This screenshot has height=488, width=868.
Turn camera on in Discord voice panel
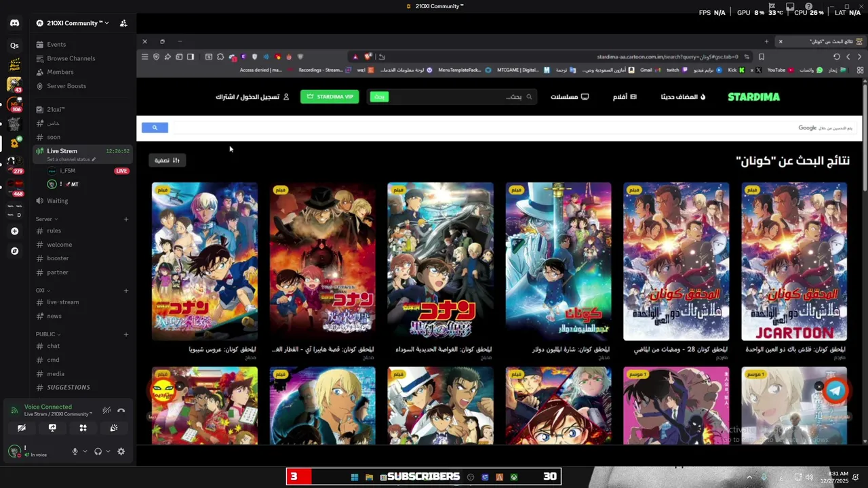tap(22, 428)
